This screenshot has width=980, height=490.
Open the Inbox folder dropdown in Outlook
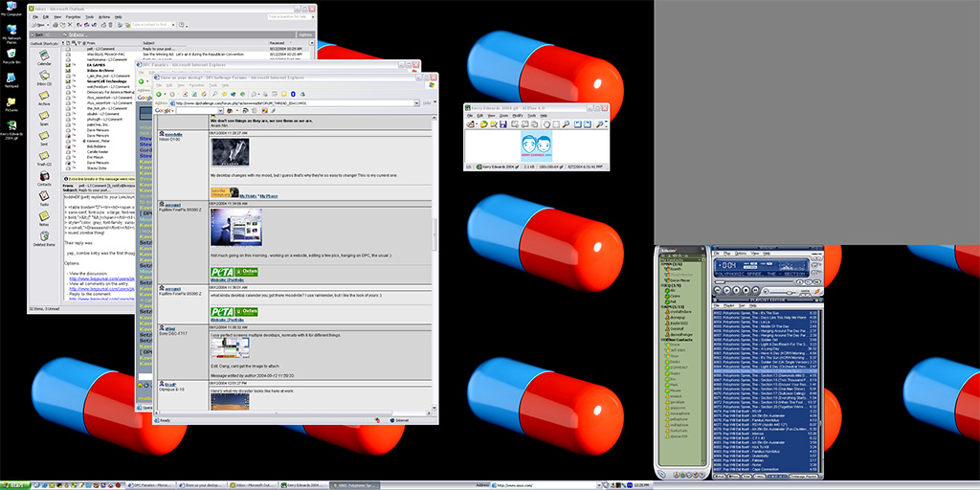[x=86, y=35]
